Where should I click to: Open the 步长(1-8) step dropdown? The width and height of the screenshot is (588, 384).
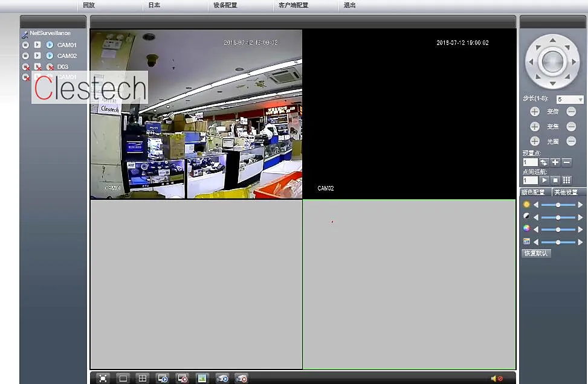pos(569,99)
